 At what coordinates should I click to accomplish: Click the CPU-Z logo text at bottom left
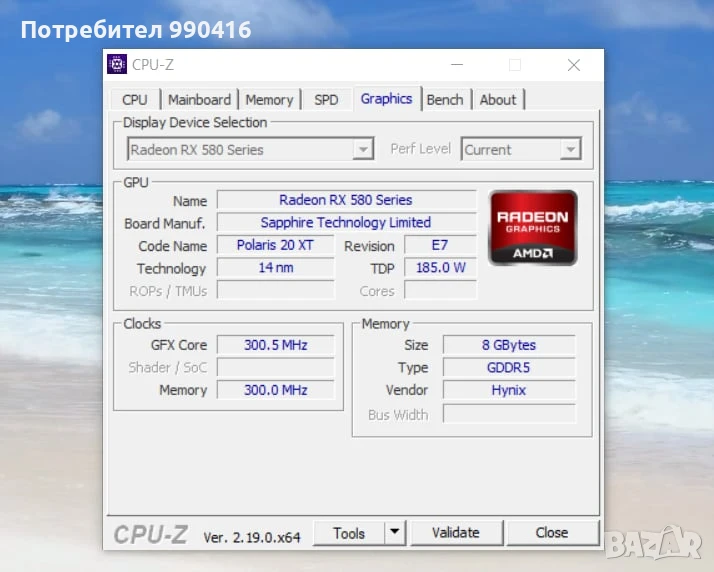[150, 535]
